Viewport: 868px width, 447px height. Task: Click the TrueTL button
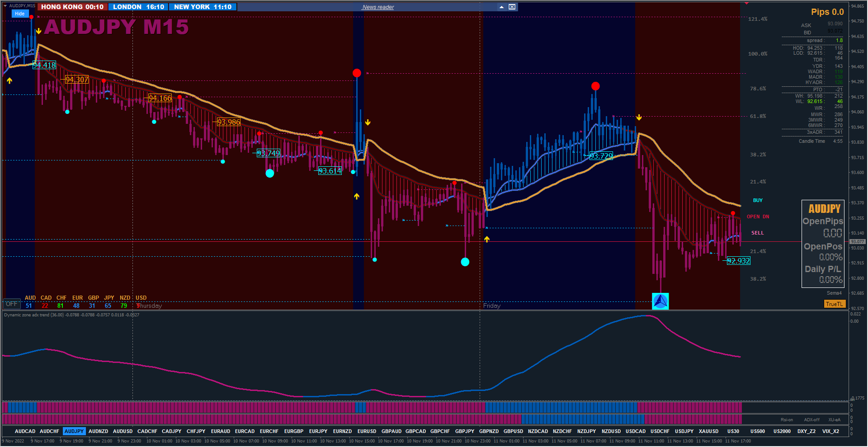[x=835, y=304]
